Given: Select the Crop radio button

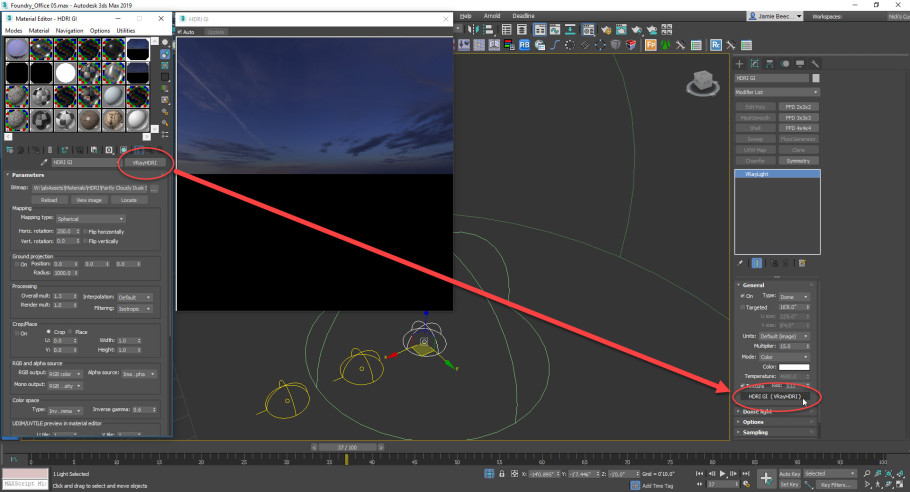Looking at the screenshot, I should pyautogui.click(x=48, y=332).
